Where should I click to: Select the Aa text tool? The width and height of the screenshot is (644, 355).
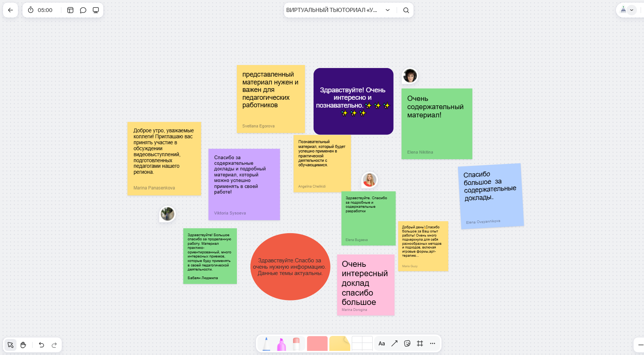click(x=382, y=343)
